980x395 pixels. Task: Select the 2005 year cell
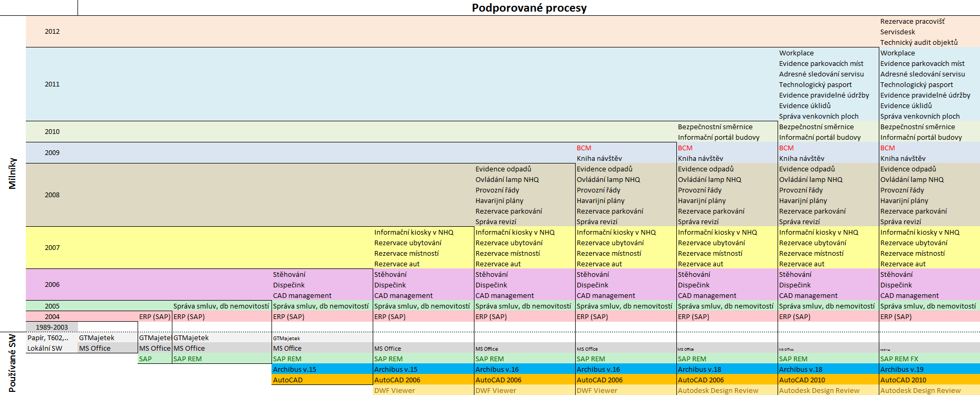pyautogui.click(x=52, y=306)
